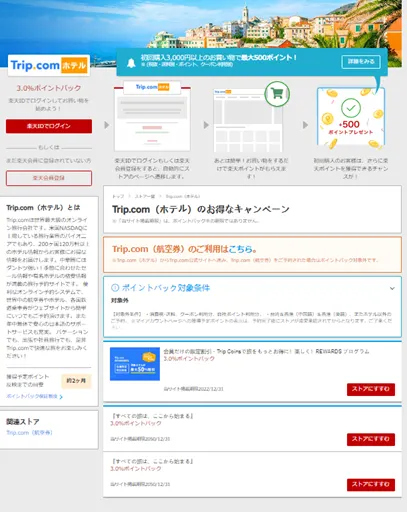Click the 対象外 label
The image size is (407, 512).
119,301
